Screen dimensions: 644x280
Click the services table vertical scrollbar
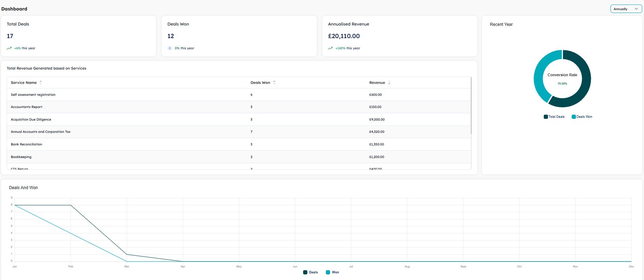click(x=471, y=106)
